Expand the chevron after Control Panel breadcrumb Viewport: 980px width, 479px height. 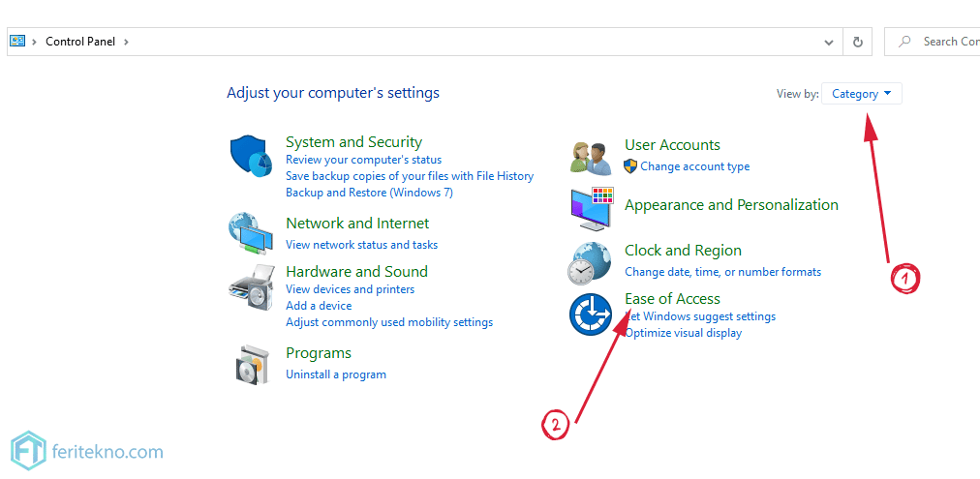tap(126, 42)
